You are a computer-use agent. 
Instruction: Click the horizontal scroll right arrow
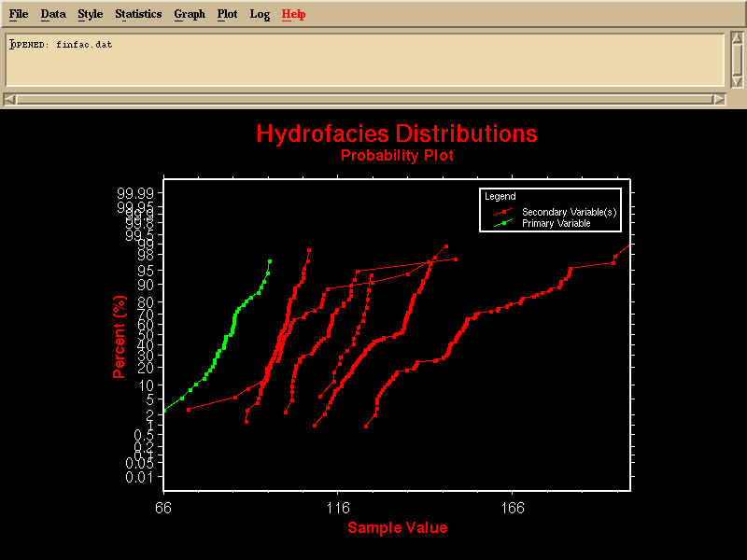pyautogui.click(x=718, y=100)
